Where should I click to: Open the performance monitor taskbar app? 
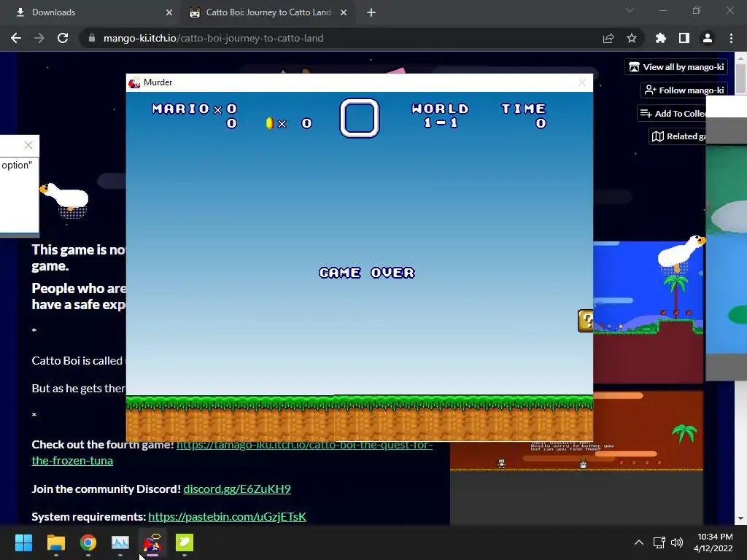coord(120,542)
